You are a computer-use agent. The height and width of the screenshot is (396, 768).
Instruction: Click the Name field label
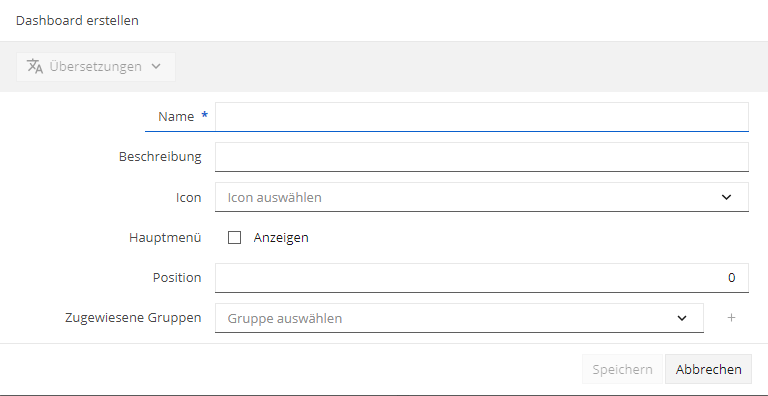(176, 117)
